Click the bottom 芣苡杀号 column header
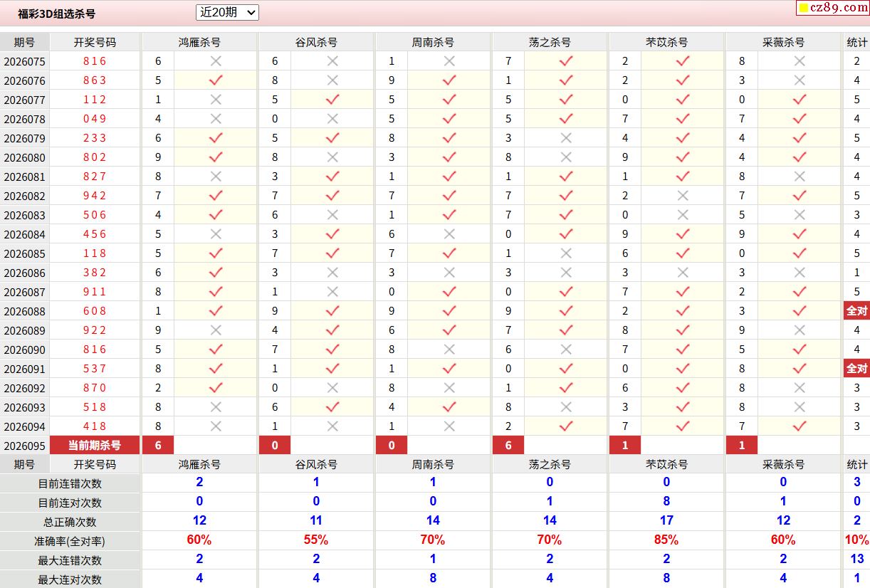Screen dimensions: 870x588 tap(666, 464)
